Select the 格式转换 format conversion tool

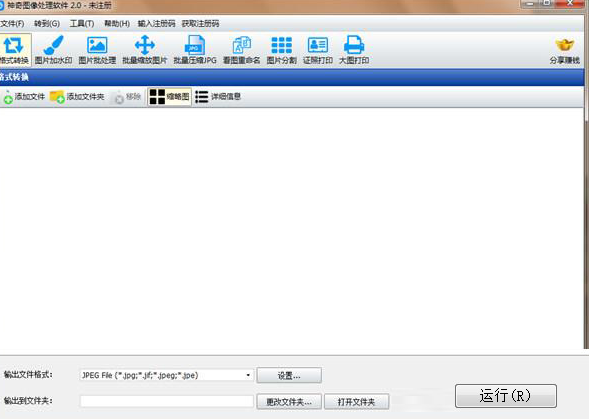[x=14, y=48]
